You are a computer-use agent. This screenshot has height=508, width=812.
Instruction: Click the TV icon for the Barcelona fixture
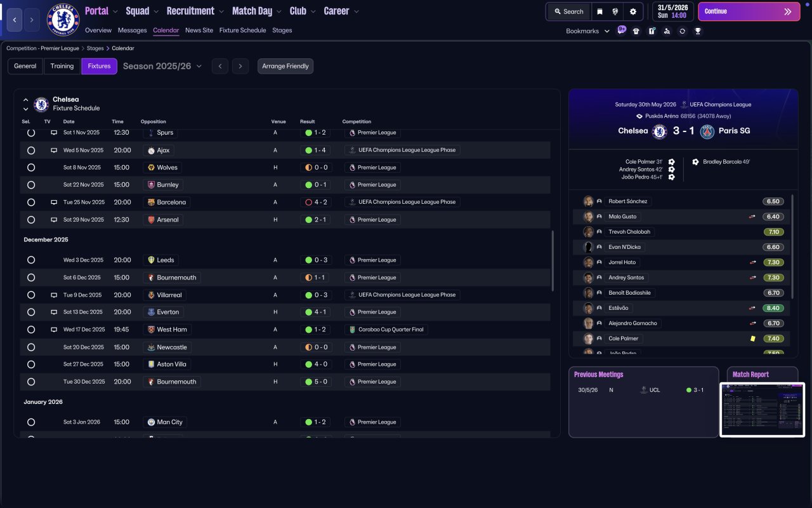[x=54, y=202]
